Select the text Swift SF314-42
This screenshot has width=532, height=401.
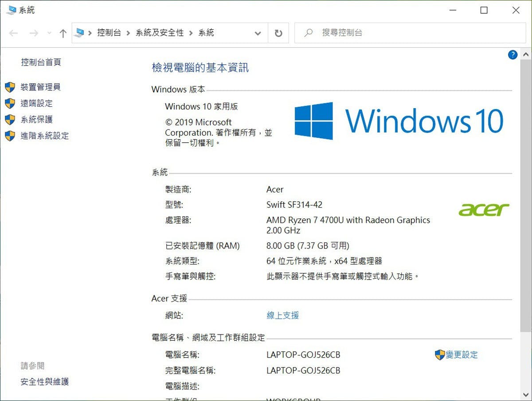(x=294, y=205)
